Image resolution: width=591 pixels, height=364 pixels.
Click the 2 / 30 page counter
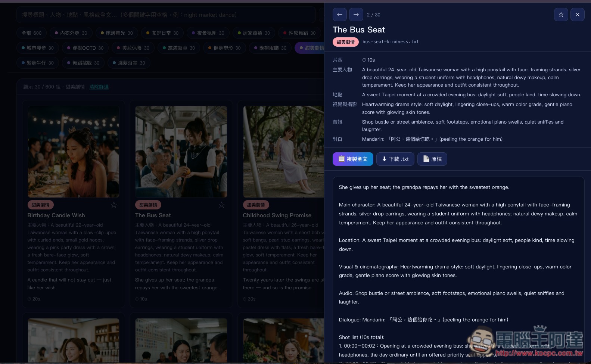[x=374, y=15]
